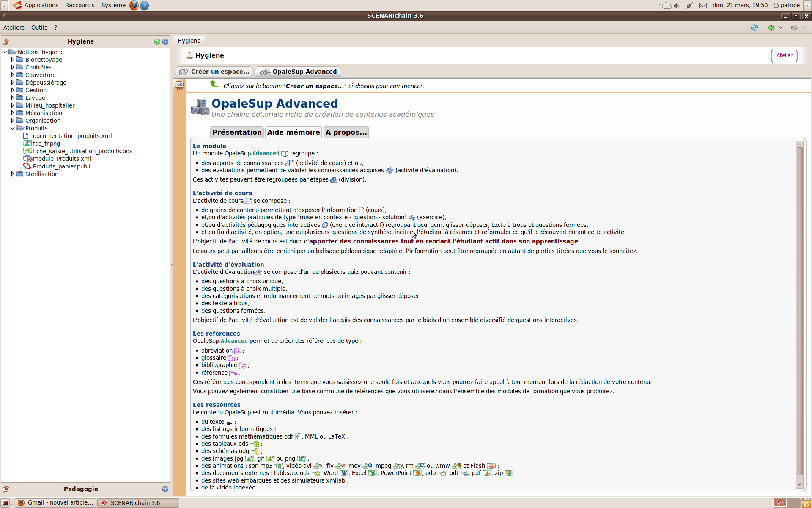
Task: Open the Raccourcis menu
Action: [x=80, y=5]
